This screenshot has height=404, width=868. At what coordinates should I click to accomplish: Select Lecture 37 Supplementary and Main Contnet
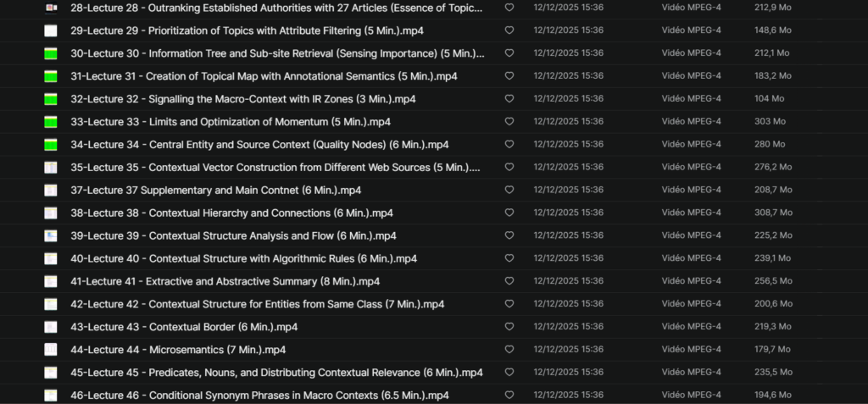[216, 191]
